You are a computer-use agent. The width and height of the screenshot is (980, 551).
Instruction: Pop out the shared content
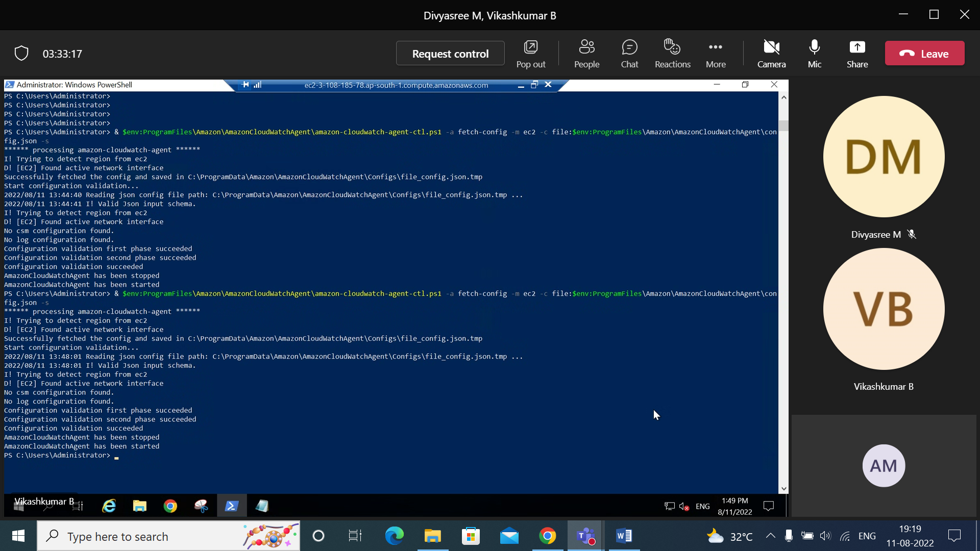[x=531, y=53]
